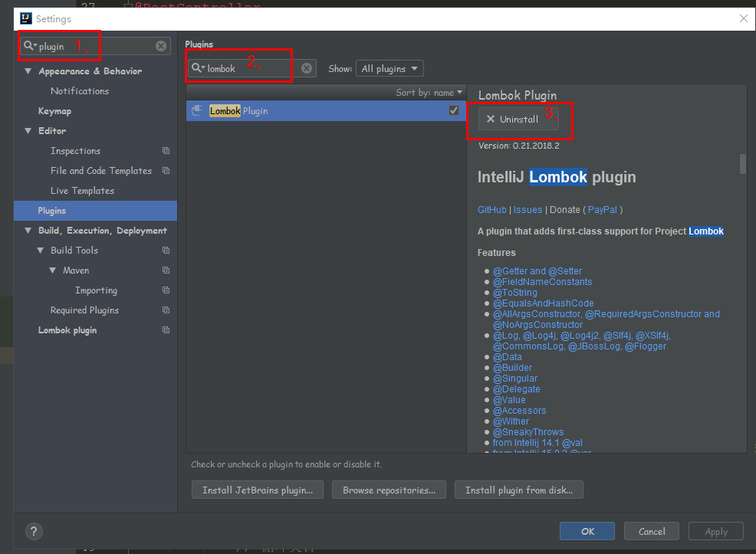Click Install plugin from disk button
The image size is (756, 554).
(519, 490)
